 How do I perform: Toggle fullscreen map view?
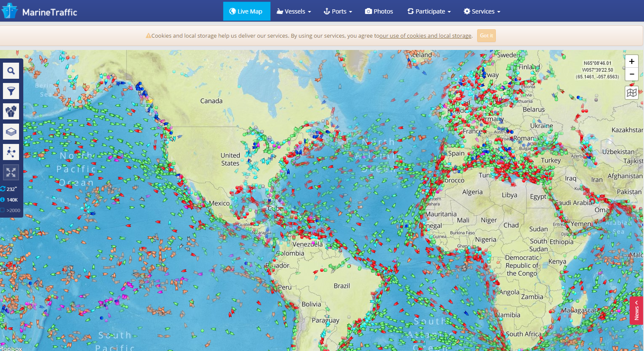point(11,172)
